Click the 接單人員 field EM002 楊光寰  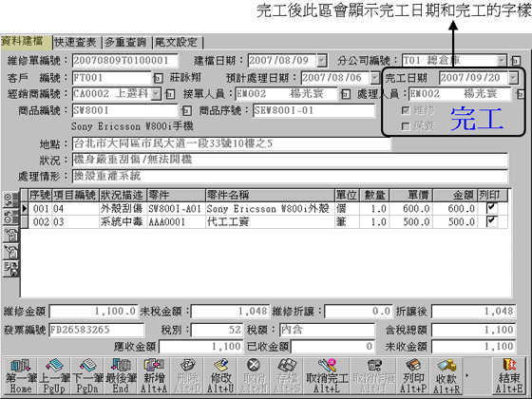[286, 94]
